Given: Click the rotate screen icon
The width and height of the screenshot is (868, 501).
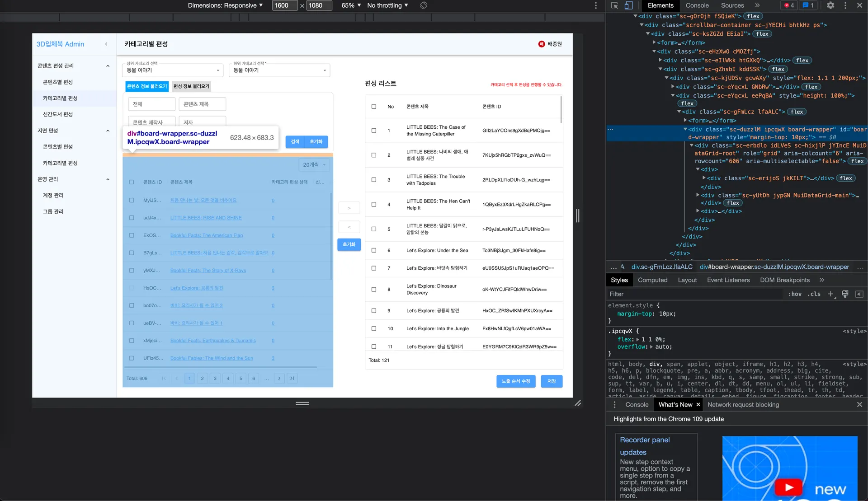Looking at the screenshot, I should click(424, 5).
